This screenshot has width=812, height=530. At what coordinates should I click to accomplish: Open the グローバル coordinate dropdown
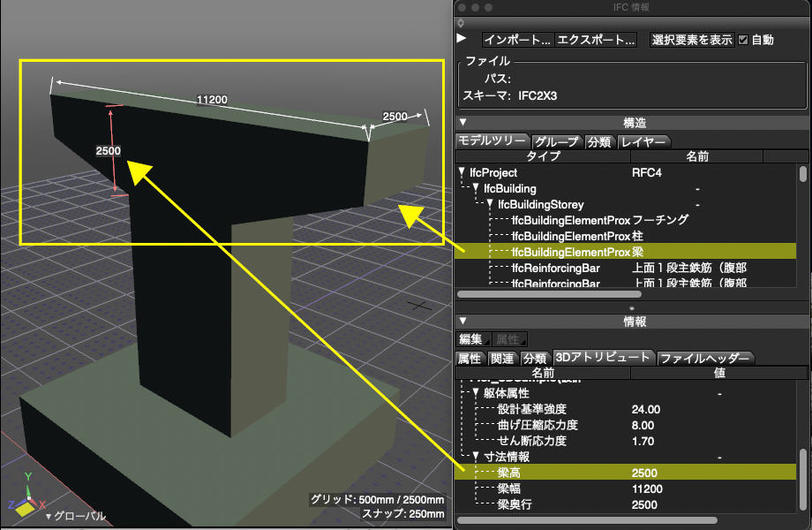click(76, 516)
